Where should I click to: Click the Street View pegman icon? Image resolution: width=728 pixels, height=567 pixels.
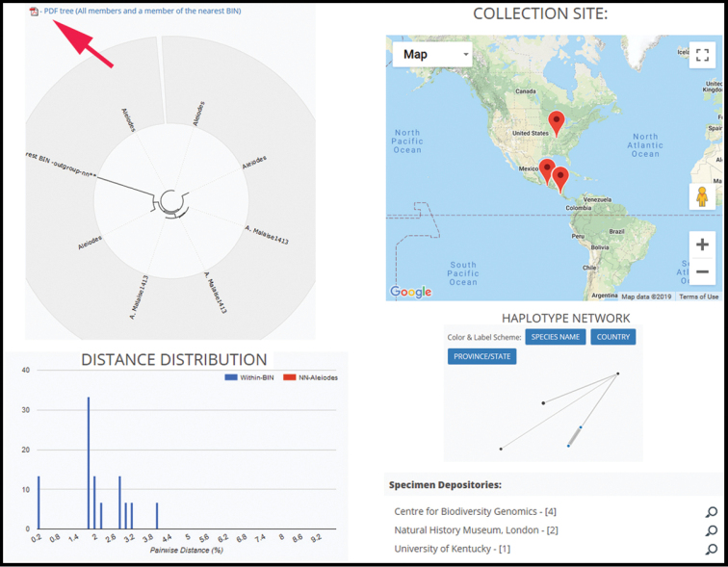pyautogui.click(x=702, y=196)
